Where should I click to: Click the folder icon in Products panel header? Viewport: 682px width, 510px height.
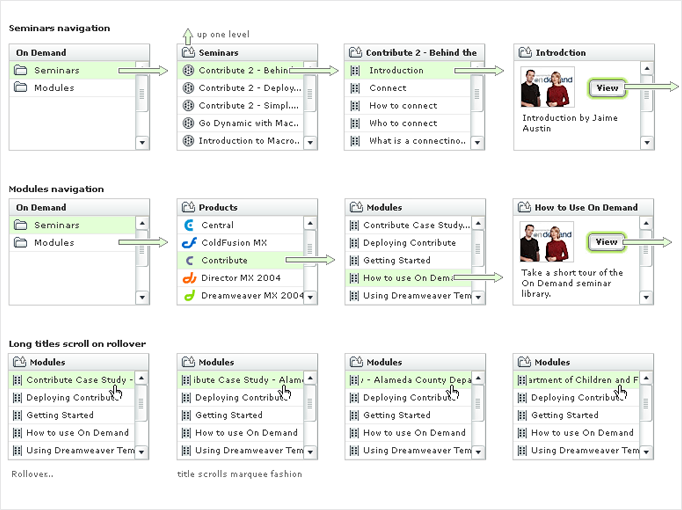(x=188, y=207)
